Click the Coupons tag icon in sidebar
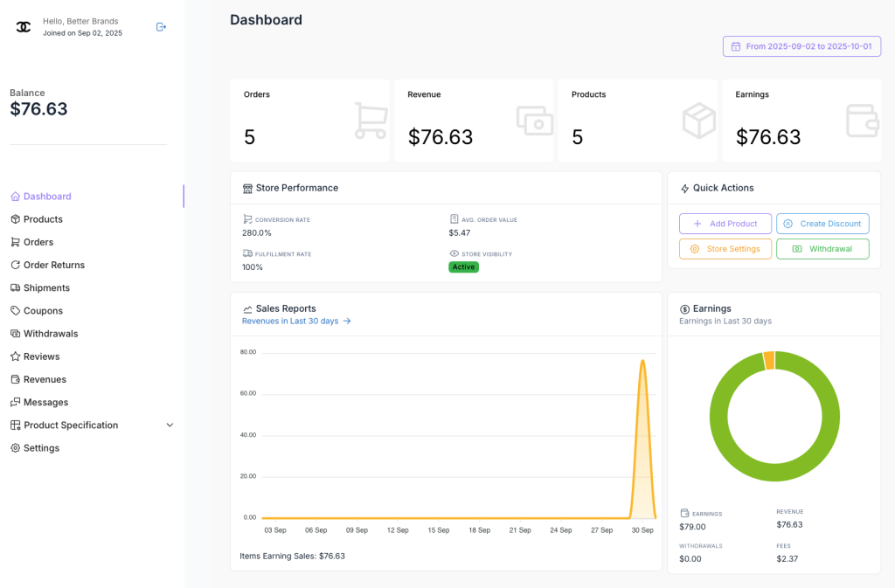895x588 pixels. (15, 310)
